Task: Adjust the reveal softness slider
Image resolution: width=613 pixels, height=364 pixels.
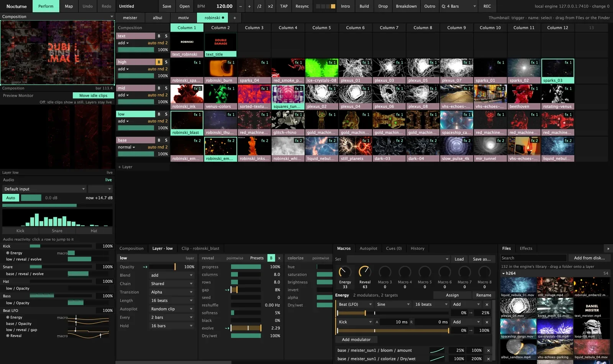Action: pos(246,313)
